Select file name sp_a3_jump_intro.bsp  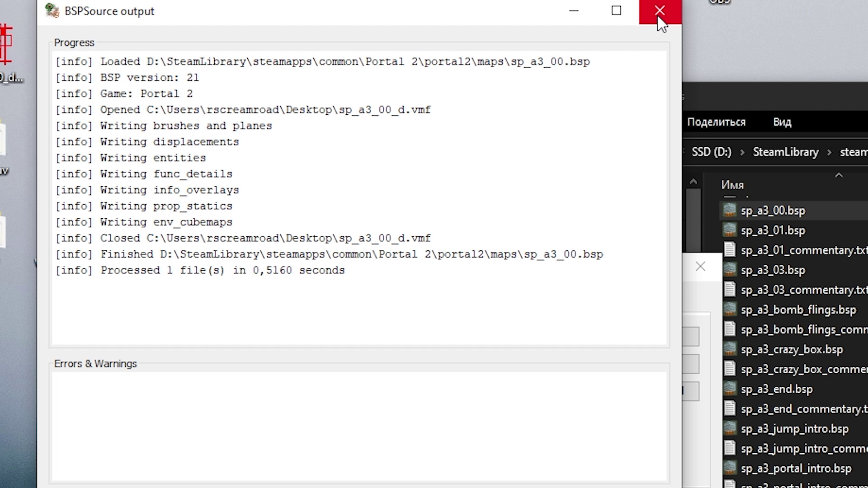coord(795,429)
